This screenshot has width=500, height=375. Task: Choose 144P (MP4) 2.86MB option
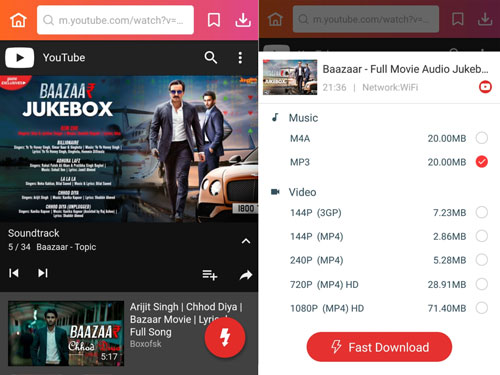[482, 236]
